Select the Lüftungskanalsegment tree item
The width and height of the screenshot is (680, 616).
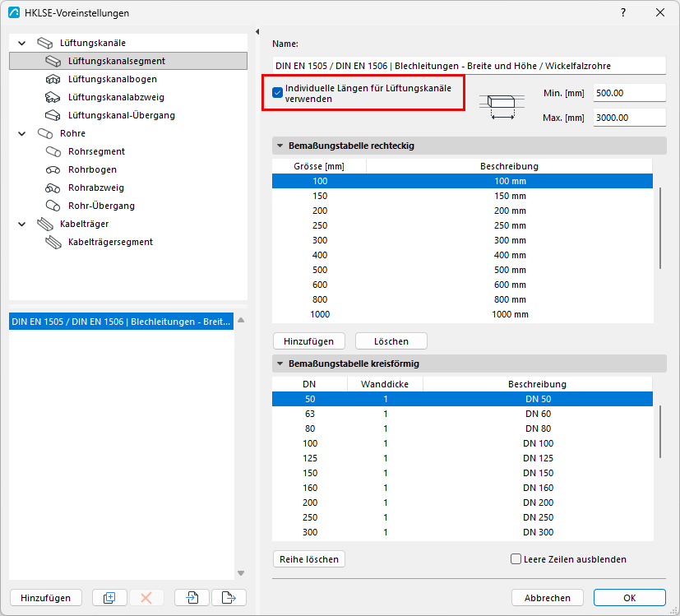click(128, 61)
